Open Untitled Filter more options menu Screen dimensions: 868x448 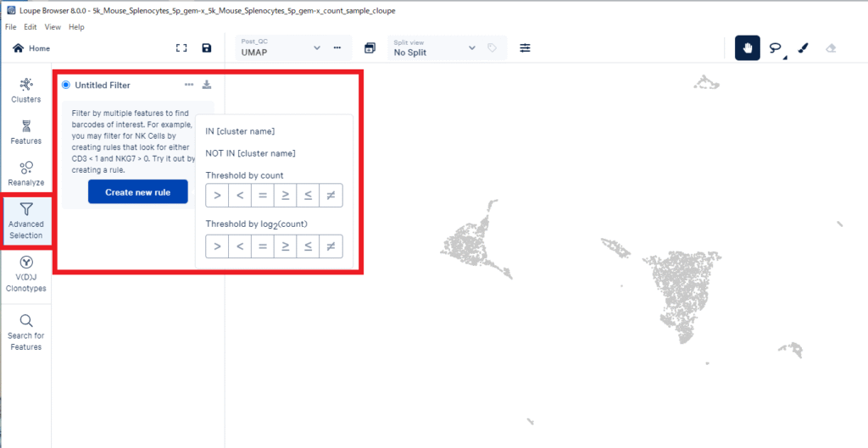pyautogui.click(x=189, y=85)
